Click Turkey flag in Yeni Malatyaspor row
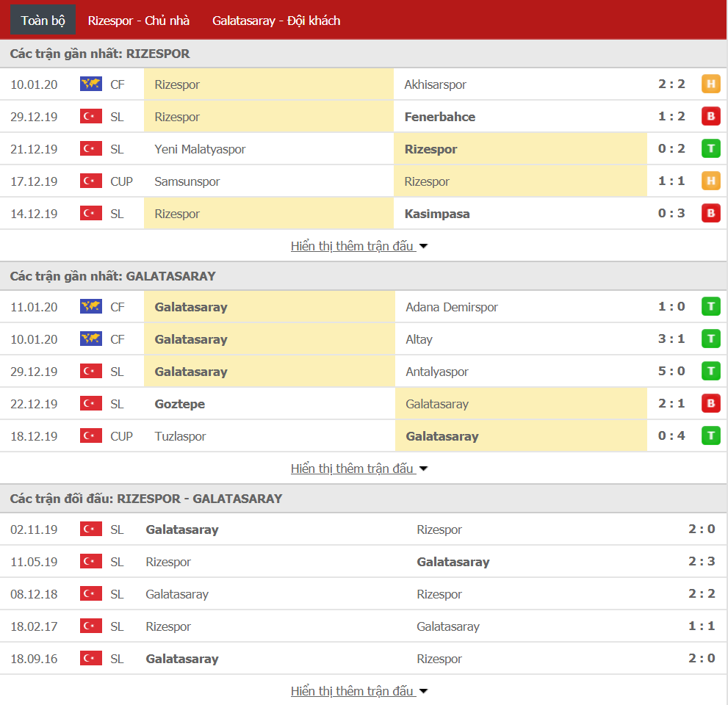The height and width of the screenshot is (705, 728). [91, 148]
